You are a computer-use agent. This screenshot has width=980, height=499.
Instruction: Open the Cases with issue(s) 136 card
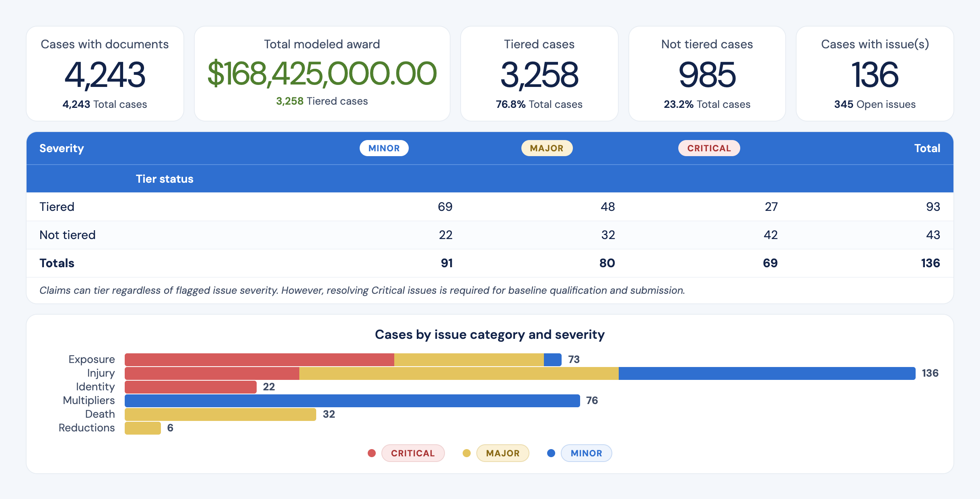[x=875, y=74]
